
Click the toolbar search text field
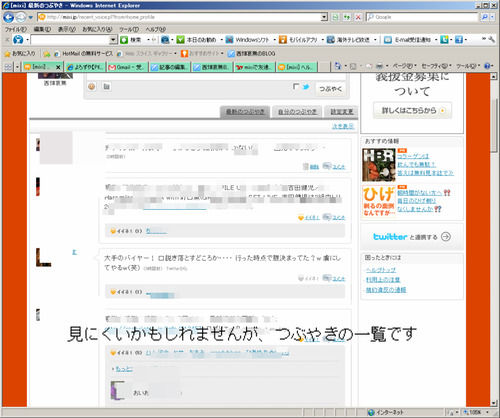click(70, 40)
